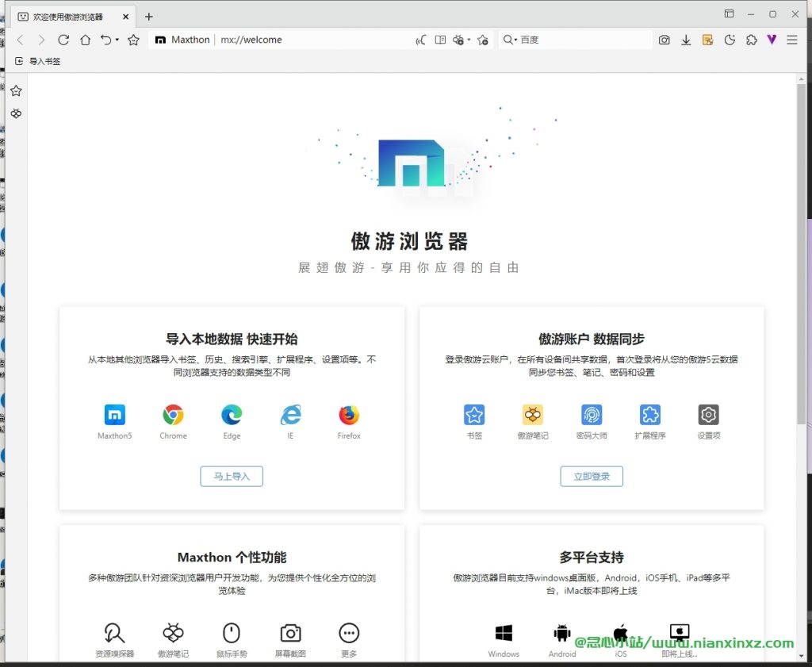The height and width of the screenshot is (667, 812).
Task: Click the 密码大师 icon
Action: tap(592, 415)
